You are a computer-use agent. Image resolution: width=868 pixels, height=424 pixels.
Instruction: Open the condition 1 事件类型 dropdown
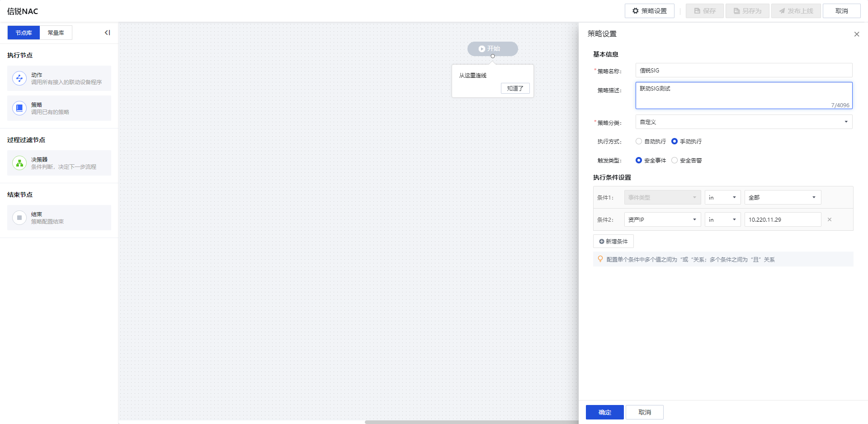(x=662, y=197)
